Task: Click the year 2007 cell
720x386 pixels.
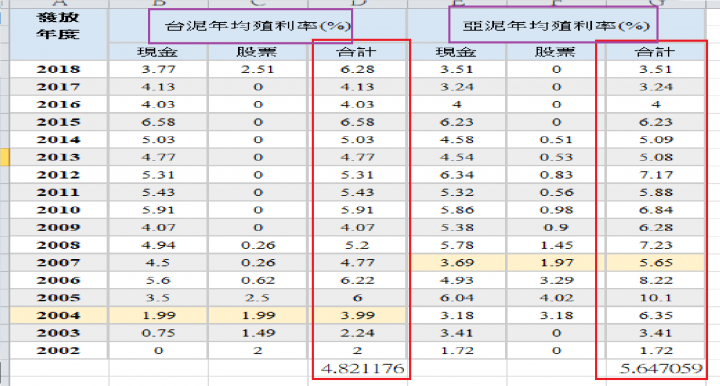Action: click(59, 263)
